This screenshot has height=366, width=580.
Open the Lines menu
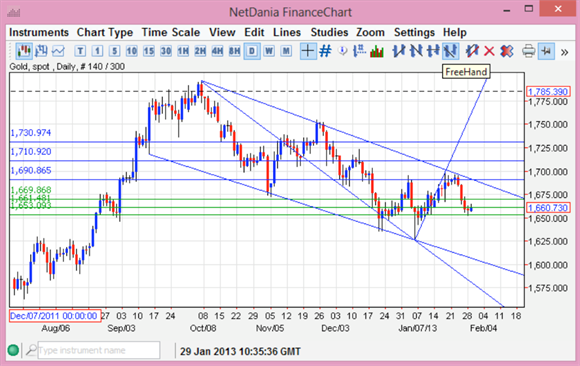click(287, 33)
